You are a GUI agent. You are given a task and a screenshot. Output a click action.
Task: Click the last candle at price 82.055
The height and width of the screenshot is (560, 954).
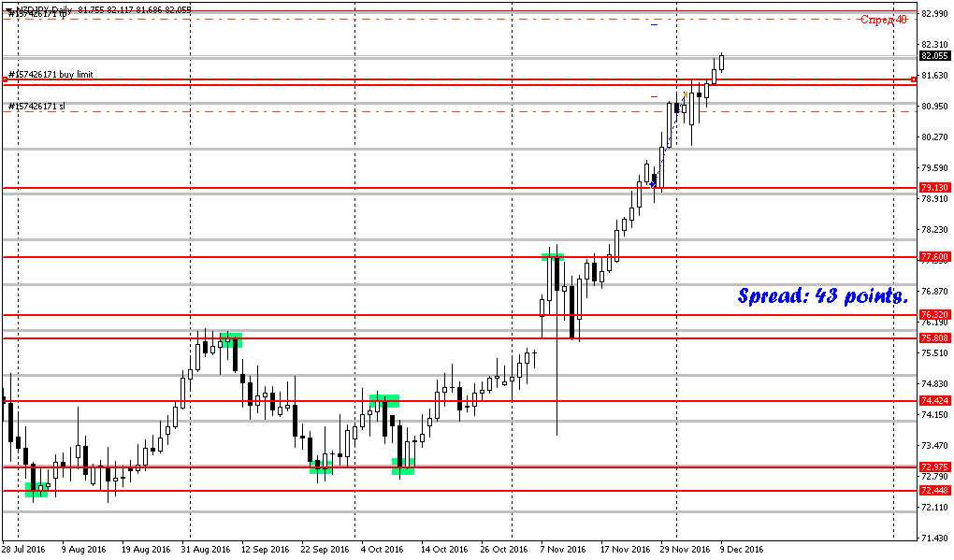coord(722,62)
